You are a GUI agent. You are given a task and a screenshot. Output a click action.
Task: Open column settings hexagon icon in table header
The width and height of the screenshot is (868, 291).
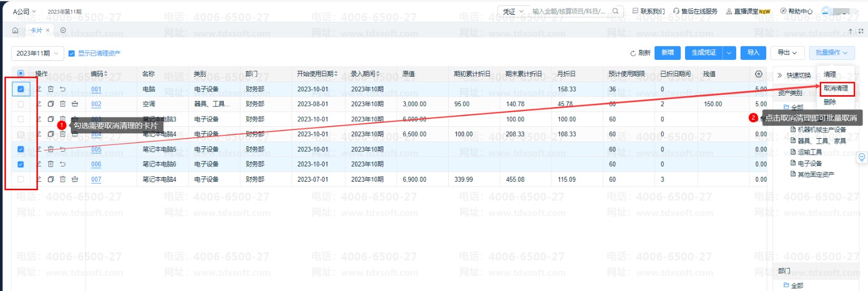tap(759, 73)
